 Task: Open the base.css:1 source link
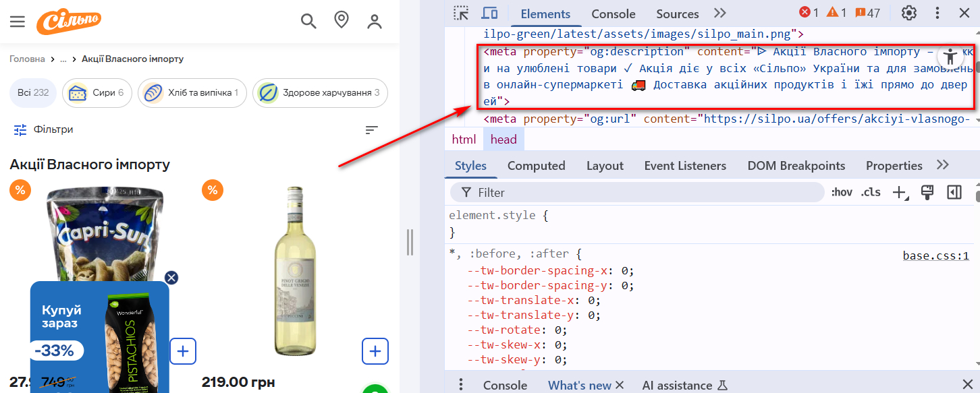point(936,255)
